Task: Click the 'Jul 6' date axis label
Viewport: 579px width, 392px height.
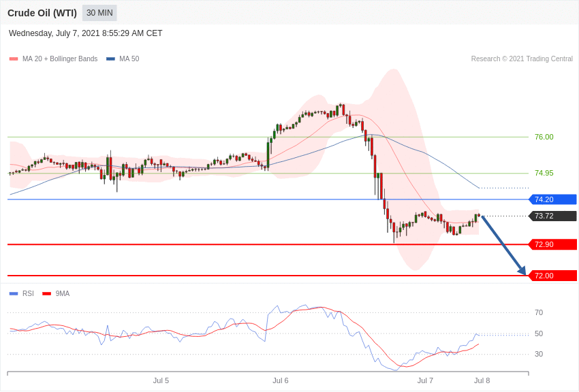Action: tap(281, 380)
